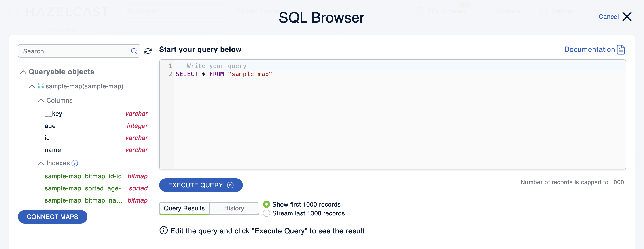
Task: Click the X icon next to Cancel
Action: point(627,17)
